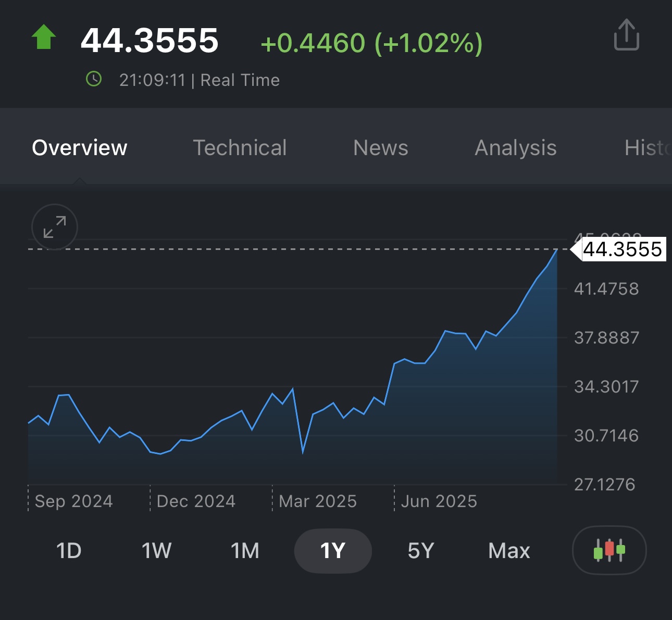The width and height of the screenshot is (672, 620).
Task: Open the partially visible Historical tab
Action: (x=648, y=148)
